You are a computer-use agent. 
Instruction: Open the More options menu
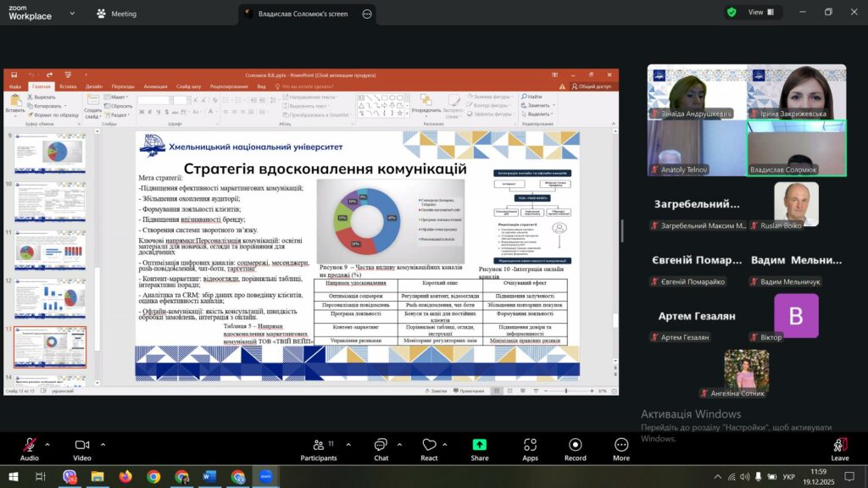(x=621, y=446)
